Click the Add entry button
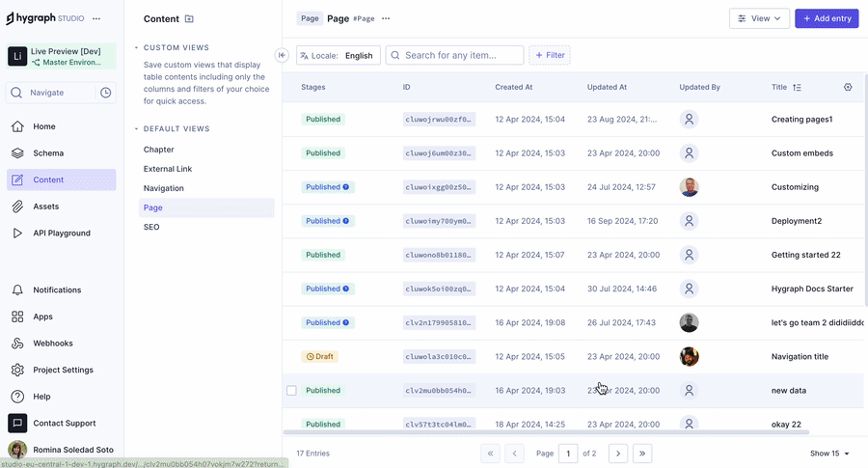Image resolution: width=868 pixels, height=468 pixels. pos(826,18)
